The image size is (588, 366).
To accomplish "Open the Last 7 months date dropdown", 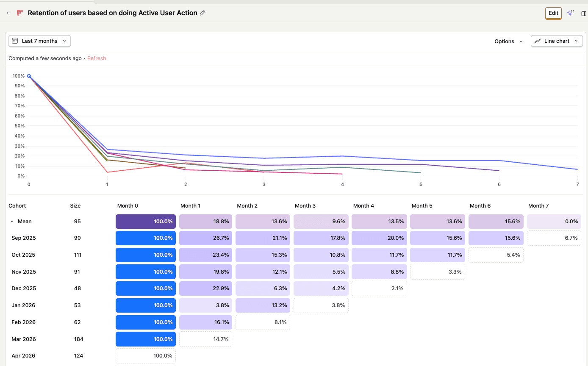I will (x=39, y=41).
